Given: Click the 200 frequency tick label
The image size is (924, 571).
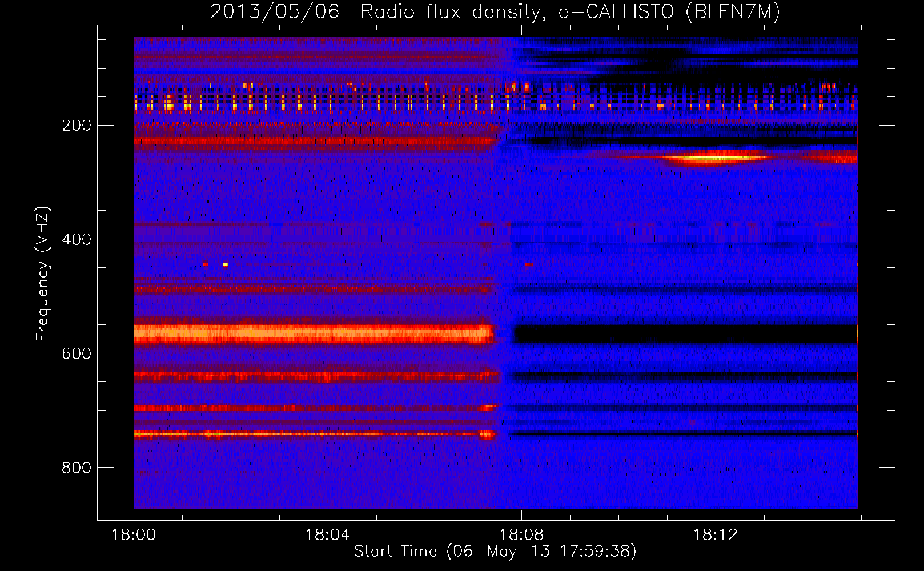Looking at the screenshot, I should pyautogui.click(x=77, y=125).
